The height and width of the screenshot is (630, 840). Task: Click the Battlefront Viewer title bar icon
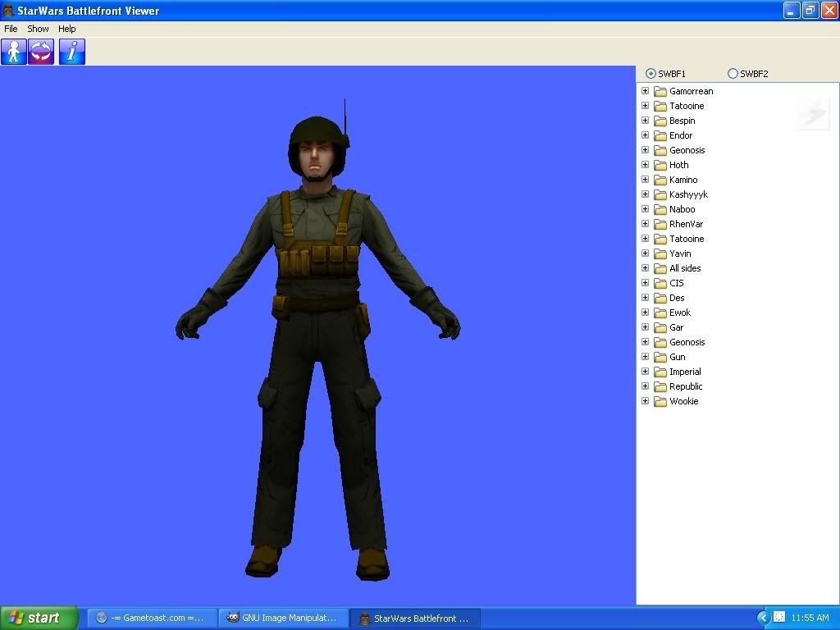point(8,10)
